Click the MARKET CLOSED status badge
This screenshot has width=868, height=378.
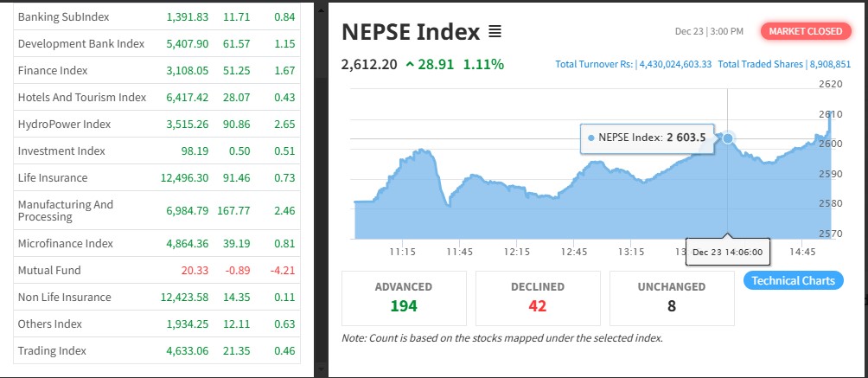[x=805, y=31]
